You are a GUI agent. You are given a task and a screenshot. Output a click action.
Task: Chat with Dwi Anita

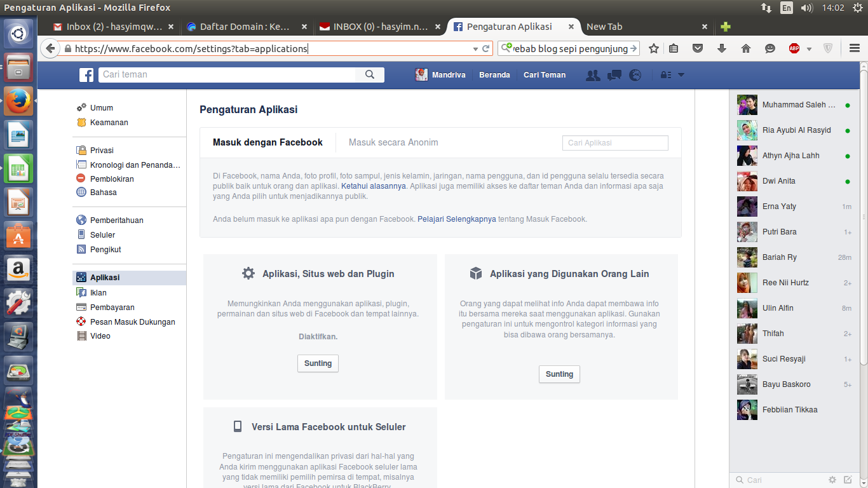point(794,181)
